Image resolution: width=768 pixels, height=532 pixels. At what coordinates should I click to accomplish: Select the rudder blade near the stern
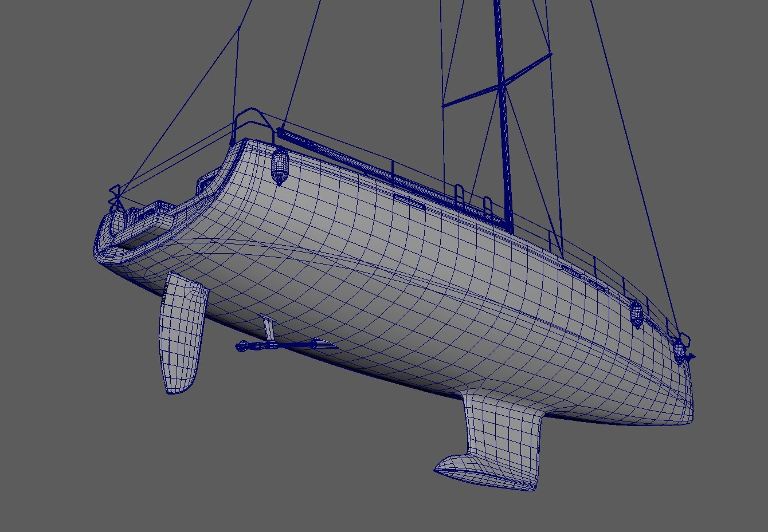click(184, 333)
